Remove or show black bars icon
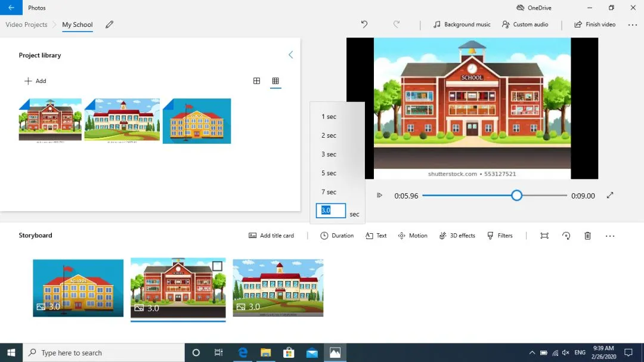This screenshot has width=644, height=362. click(544, 236)
